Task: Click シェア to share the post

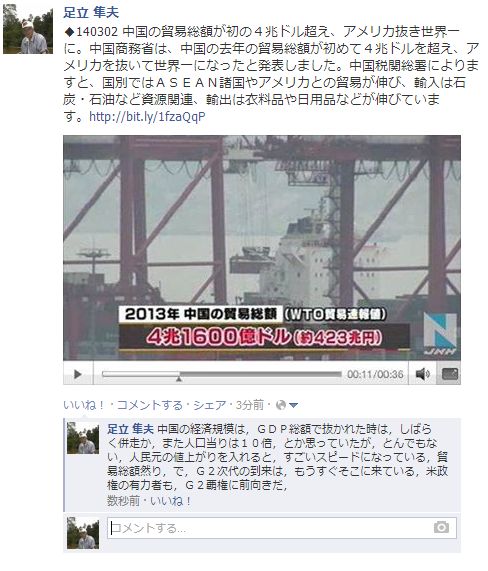Action: pos(209,405)
